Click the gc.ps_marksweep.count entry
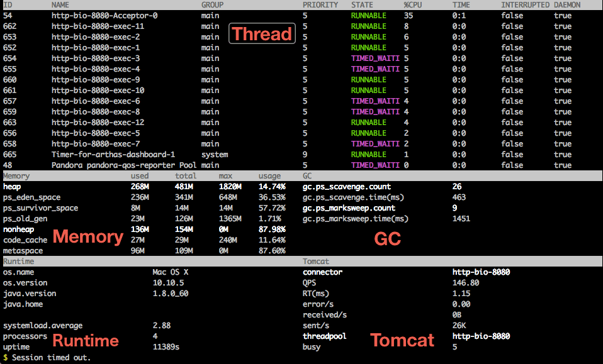This screenshot has width=603, height=364. tap(349, 208)
